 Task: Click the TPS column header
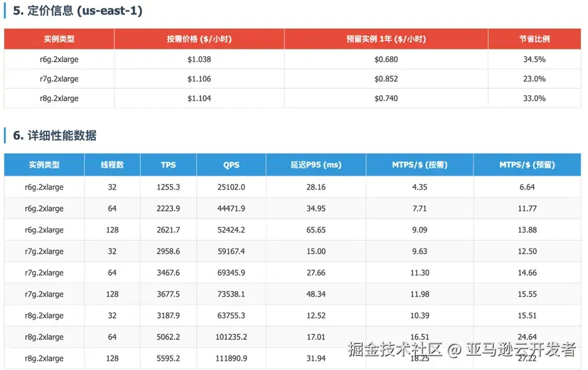pyautogui.click(x=167, y=164)
